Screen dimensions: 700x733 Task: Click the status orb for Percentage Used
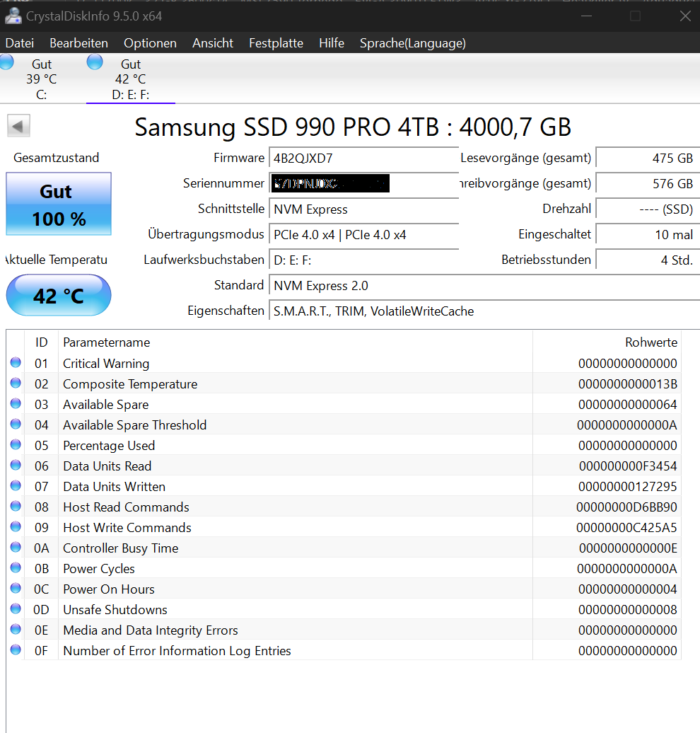(x=16, y=444)
